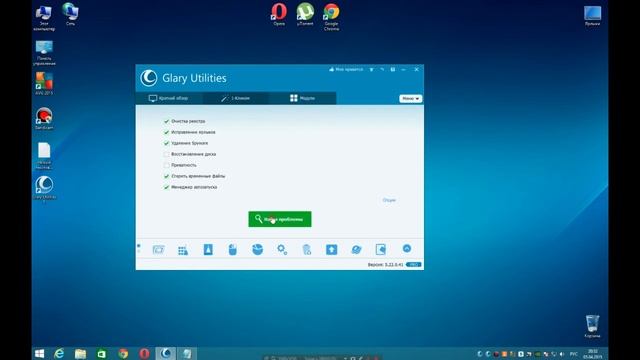Switch to the Модули tab

click(x=302, y=98)
